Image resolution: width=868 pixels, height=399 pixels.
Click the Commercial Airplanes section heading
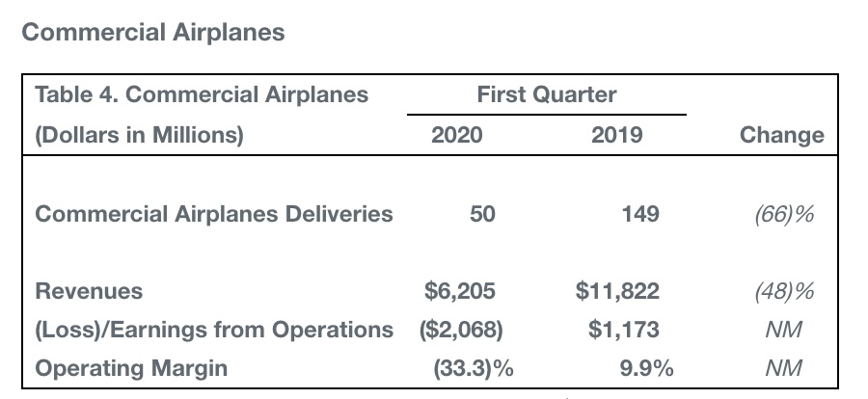153,32
